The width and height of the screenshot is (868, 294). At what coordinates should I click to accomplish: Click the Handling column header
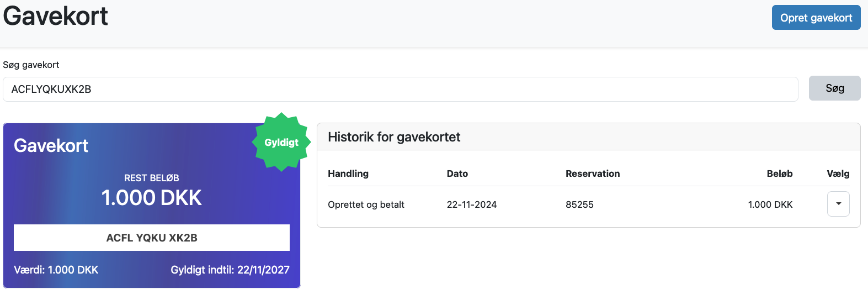tap(348, 174)
